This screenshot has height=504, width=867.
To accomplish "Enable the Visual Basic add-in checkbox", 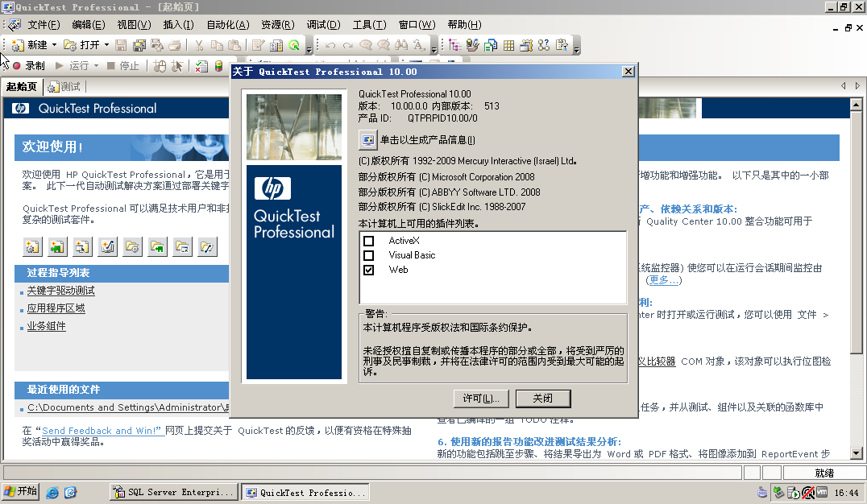I will coord(369,255).
